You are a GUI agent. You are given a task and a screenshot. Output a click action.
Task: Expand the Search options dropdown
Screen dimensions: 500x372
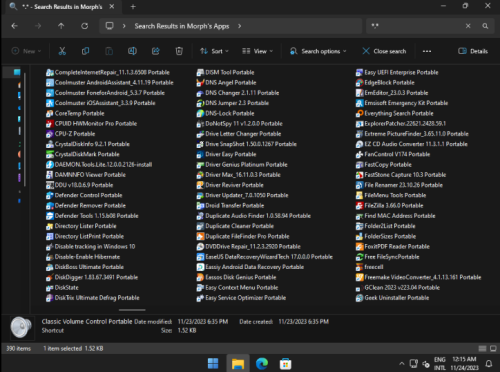pos(318,51)
